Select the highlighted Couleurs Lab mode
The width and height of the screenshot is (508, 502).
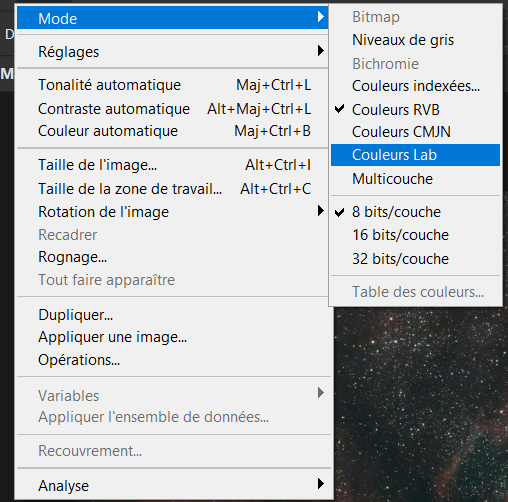[x=415, y=155]
